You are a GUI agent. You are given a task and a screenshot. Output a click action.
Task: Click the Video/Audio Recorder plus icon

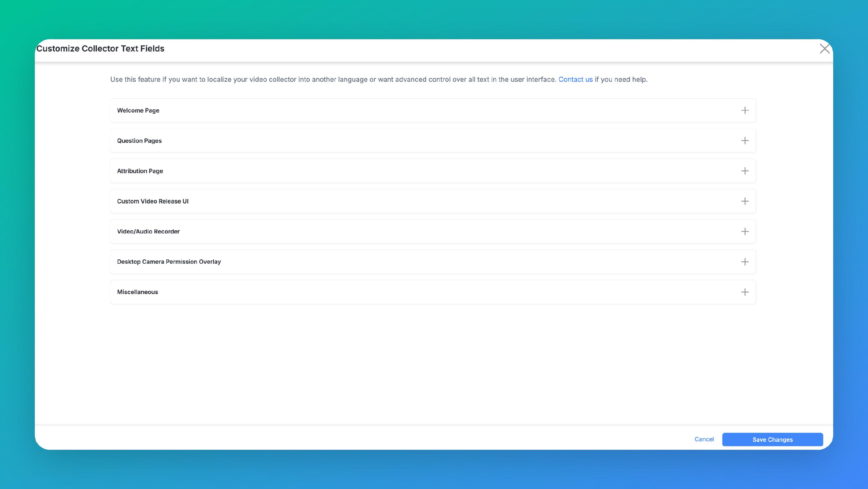745,231
